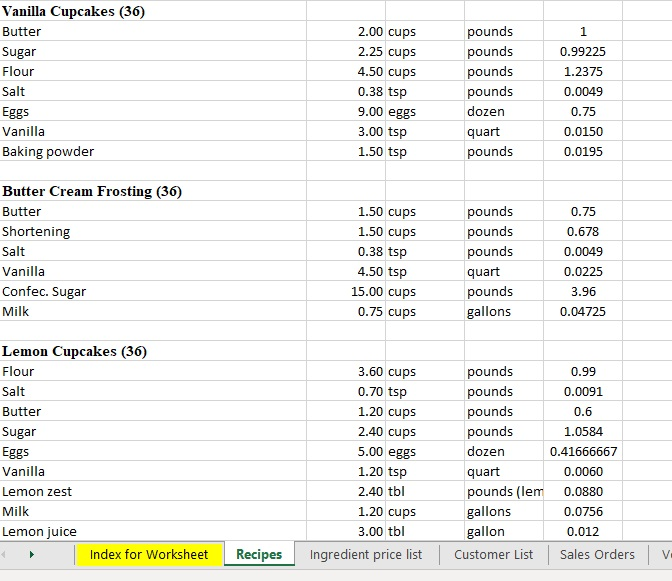Switch to Ingredient price list tab

(366, 554)
